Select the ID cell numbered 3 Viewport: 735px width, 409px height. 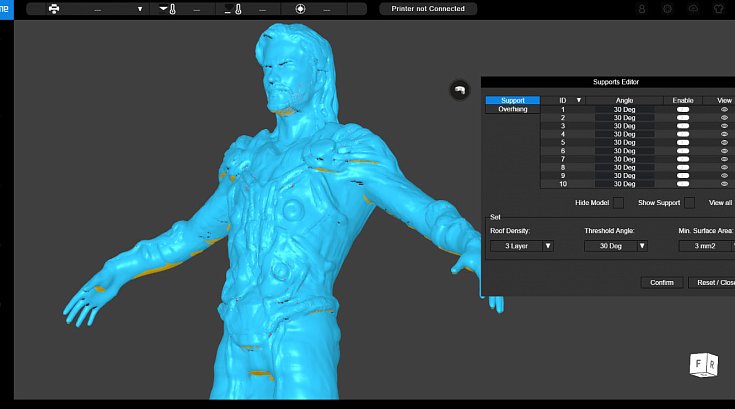point(562,126)
